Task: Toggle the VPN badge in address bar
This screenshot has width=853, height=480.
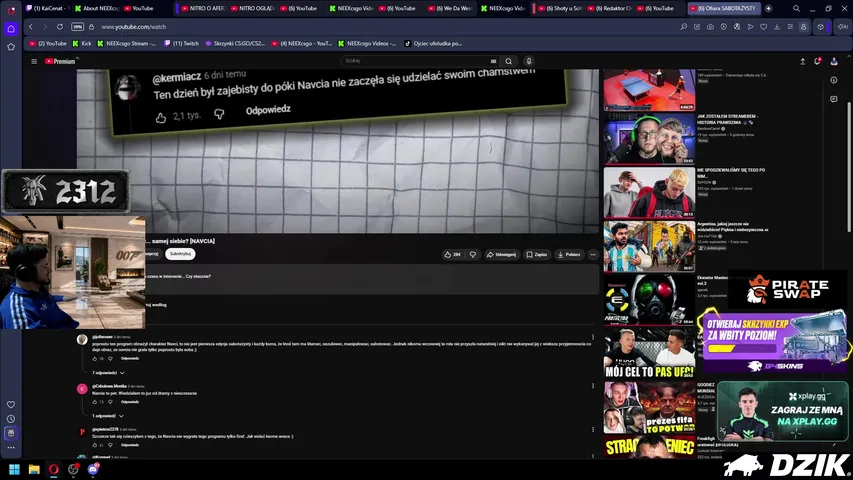Action: pos(78,27)
